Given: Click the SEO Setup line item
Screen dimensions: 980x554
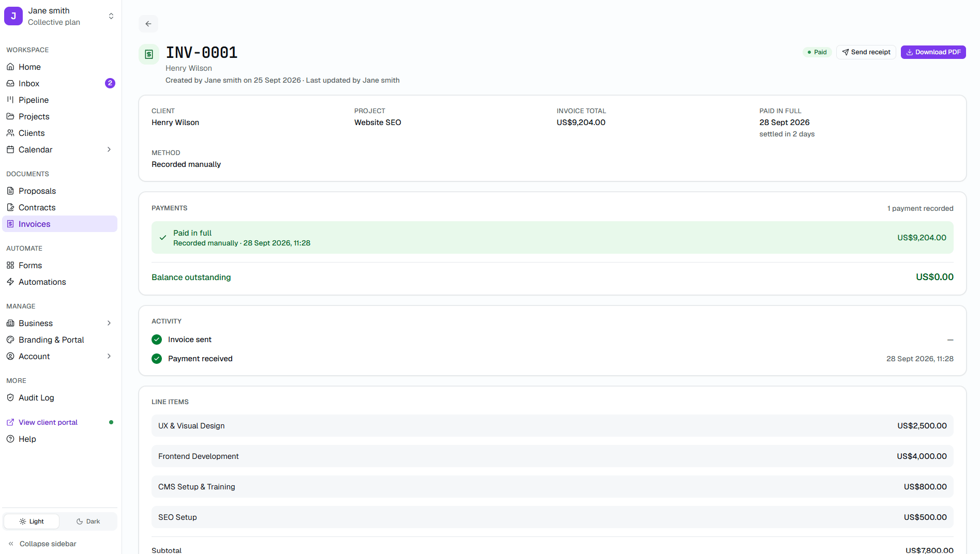Looking at the screenshot, I should coord(552,517).
